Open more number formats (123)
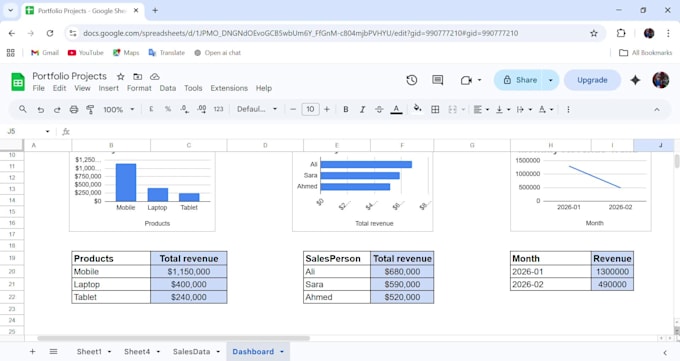 pyautogui.click(x=218, y=109)
